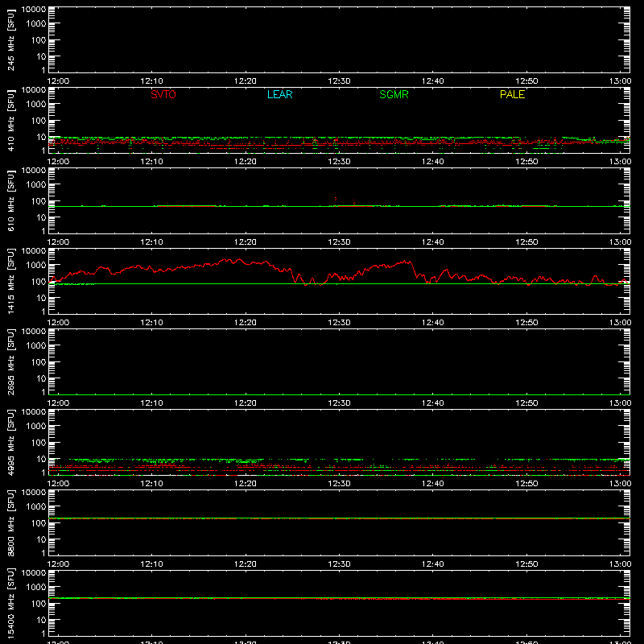Click the 10 value on 4995 MHz axis

click(x=41, y=459)
